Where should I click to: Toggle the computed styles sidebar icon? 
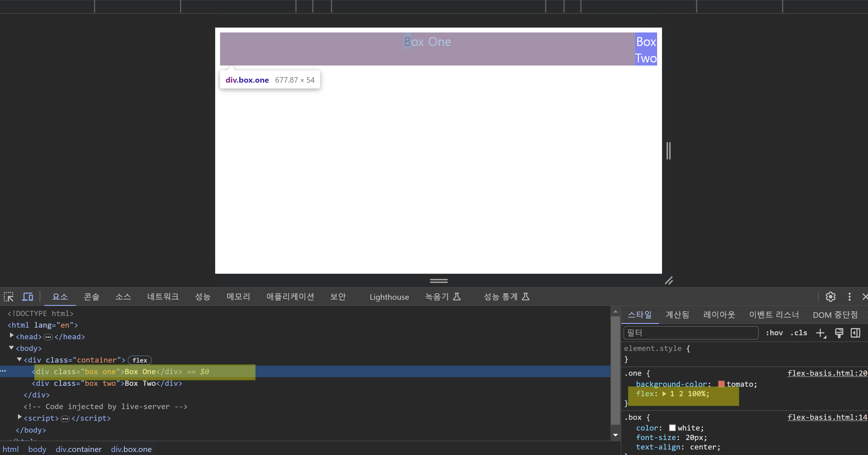855,333
